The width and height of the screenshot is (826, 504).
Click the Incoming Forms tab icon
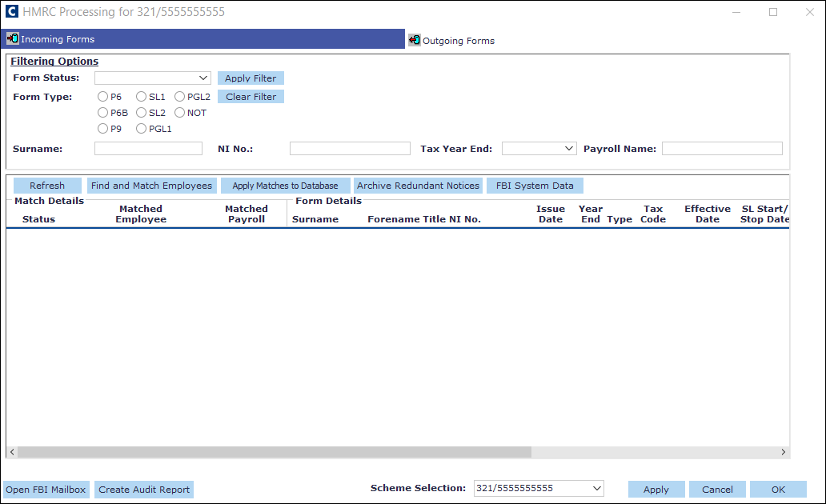pos(13,38)
